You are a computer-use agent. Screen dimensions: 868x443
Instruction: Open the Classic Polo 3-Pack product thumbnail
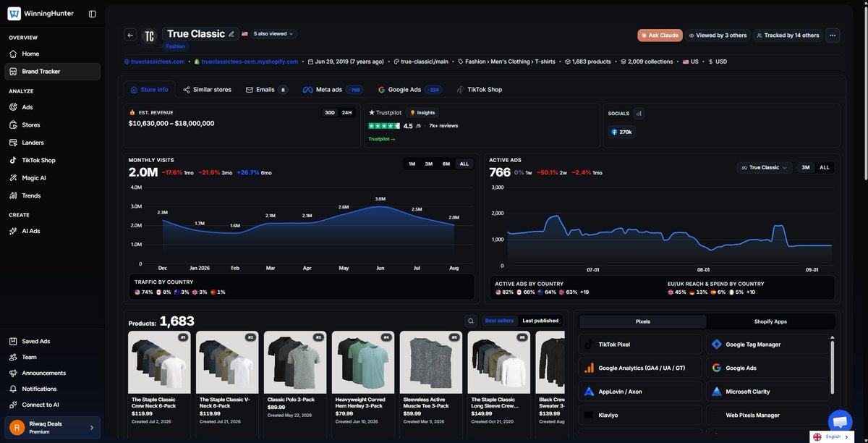pyautogui.click(x=295, y=362)
